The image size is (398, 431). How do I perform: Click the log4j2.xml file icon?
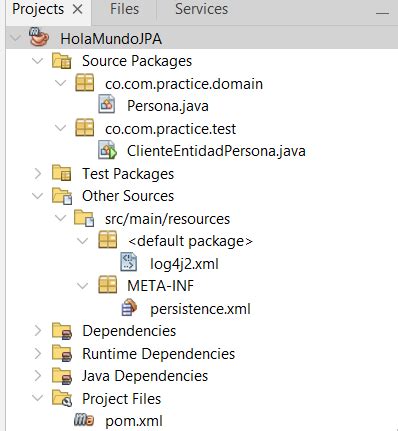[129, 263]
